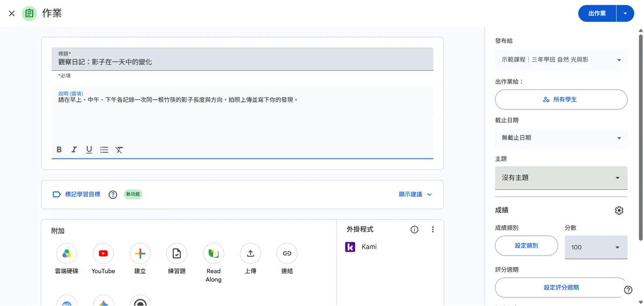Viewport: 644px width, 306px height.
Task: Attach a YouTube video
Action: (103, 253)
